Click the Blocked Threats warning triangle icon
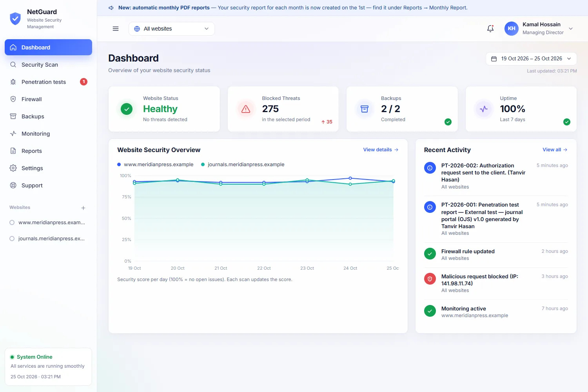The image size is (588, 392). click(246, 109)
